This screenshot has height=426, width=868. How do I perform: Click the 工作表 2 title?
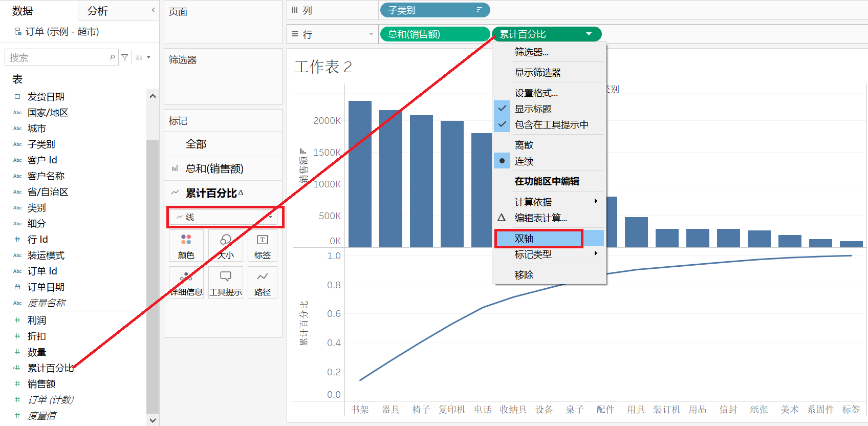323,67
